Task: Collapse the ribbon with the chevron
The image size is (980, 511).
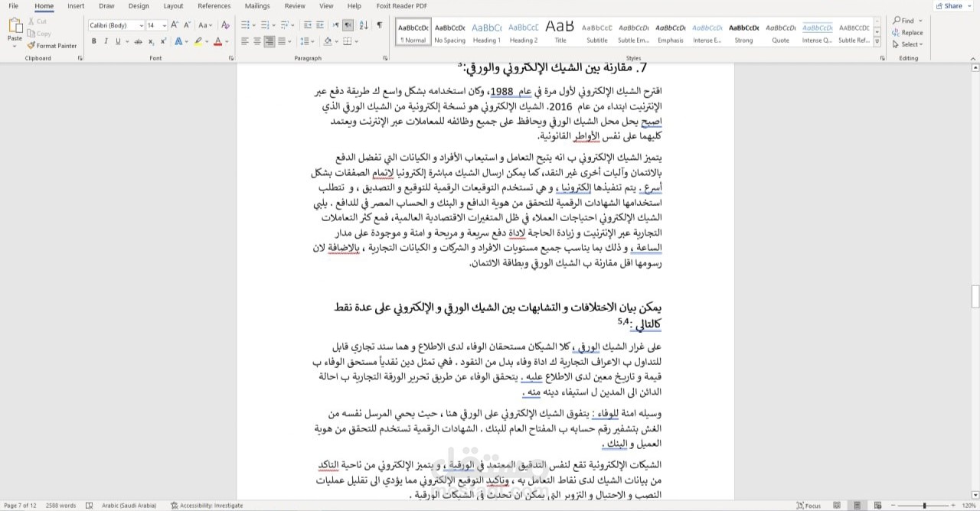Action: tap(972, 58)
